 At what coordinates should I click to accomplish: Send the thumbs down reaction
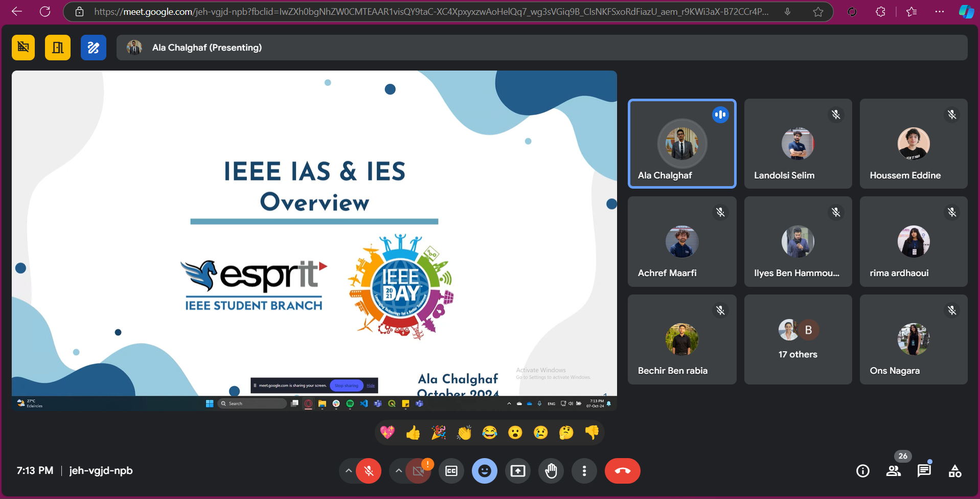coord(592,433)
